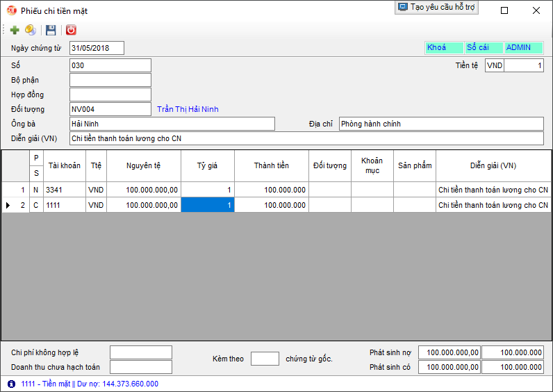Click the 'Tiền tệ' VND currency field
This screenshot has height=392, width=553.
494,65
